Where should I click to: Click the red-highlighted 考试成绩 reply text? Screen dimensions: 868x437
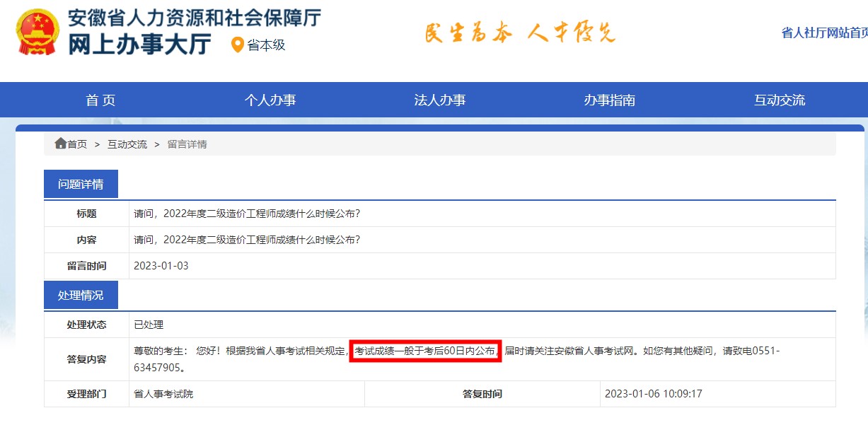pos(425,351)
